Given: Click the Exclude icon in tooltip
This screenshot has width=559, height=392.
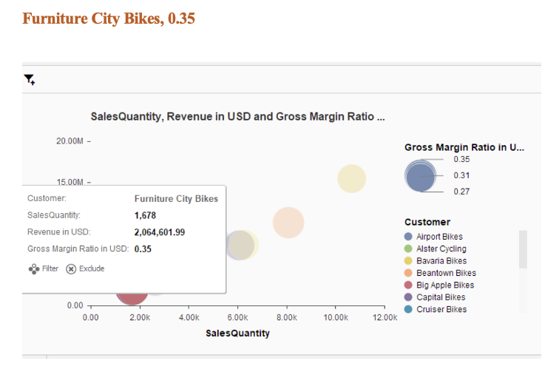Looking at the screenshot, I should [x=71, y=269].
